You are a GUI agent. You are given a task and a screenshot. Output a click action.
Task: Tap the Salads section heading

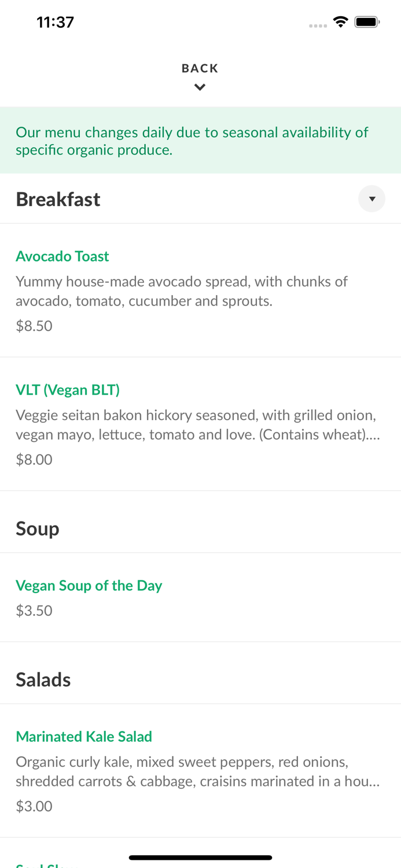[43, 679]
